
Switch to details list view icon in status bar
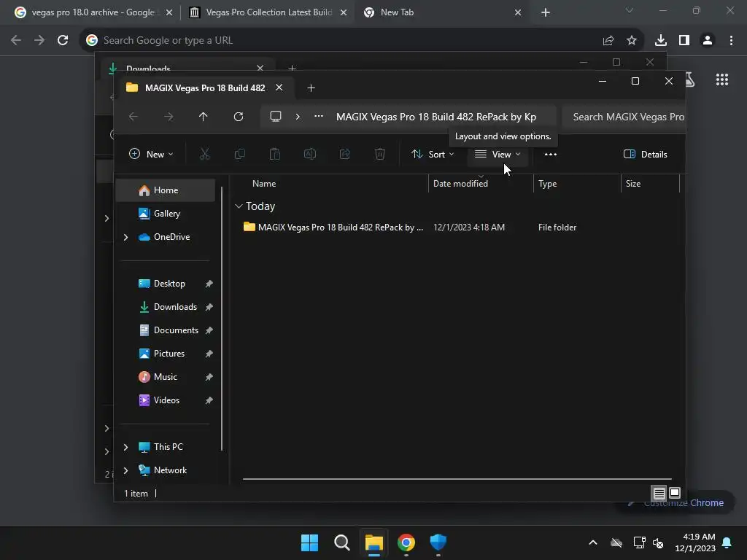659,493
